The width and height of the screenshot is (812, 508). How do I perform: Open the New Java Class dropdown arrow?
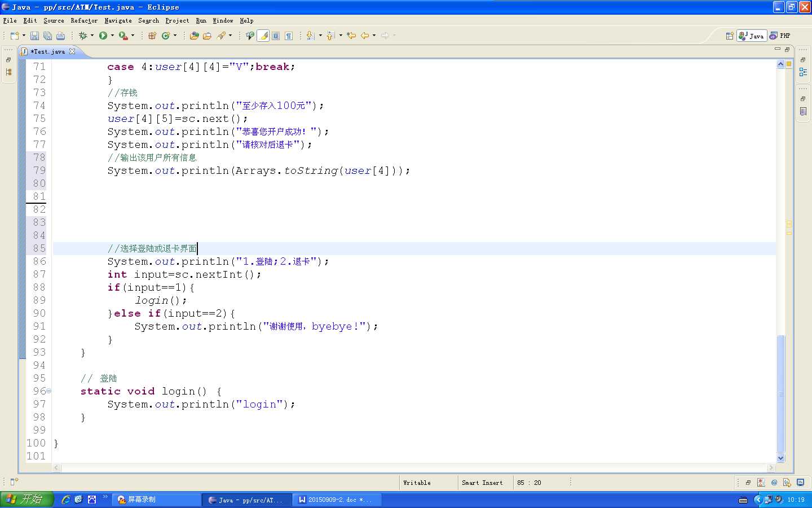[x=175, y=36]
